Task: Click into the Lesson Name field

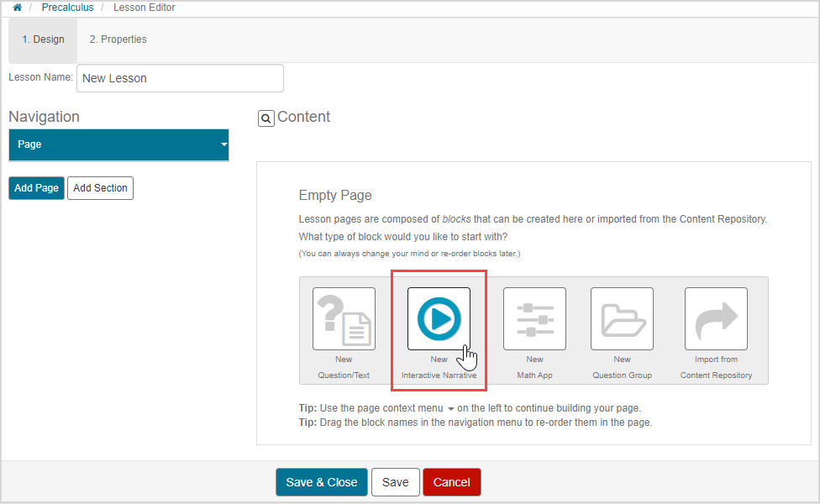Action: click(180, 78)
